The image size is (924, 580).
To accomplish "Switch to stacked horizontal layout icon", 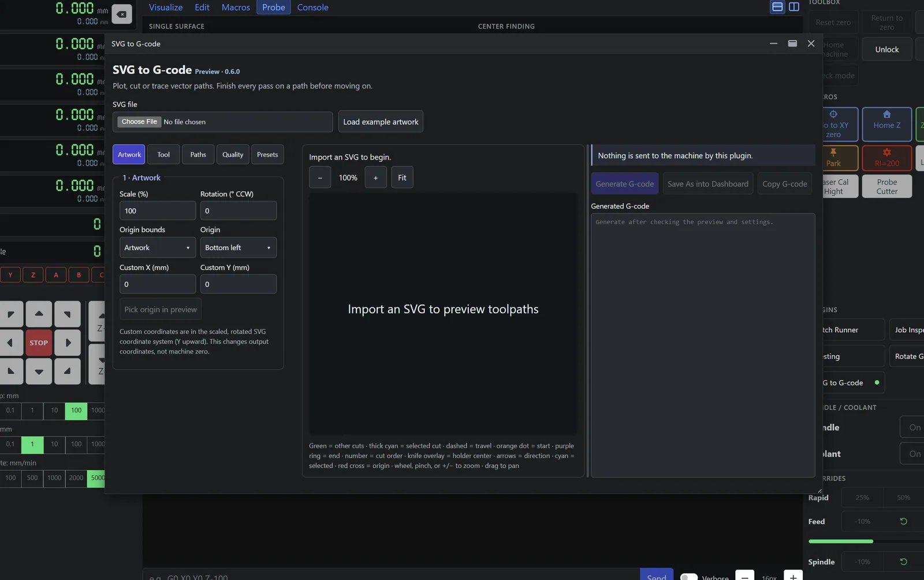I will (777, 7).
